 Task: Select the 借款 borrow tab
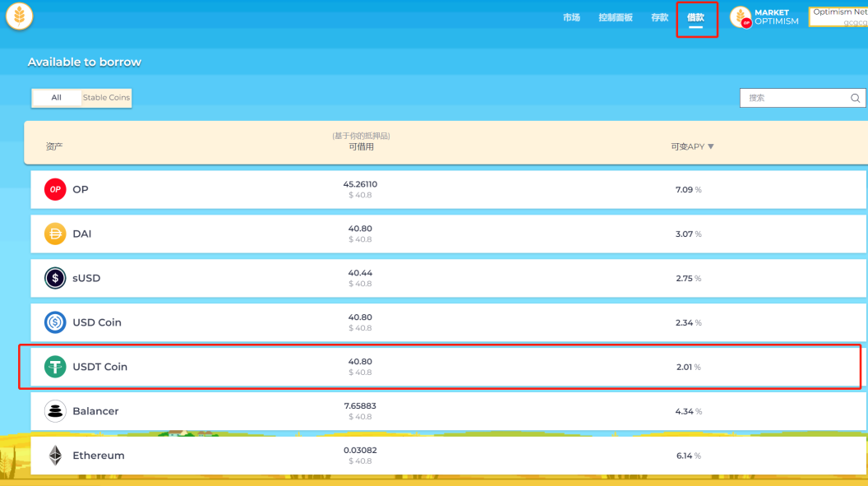(696, 17)
